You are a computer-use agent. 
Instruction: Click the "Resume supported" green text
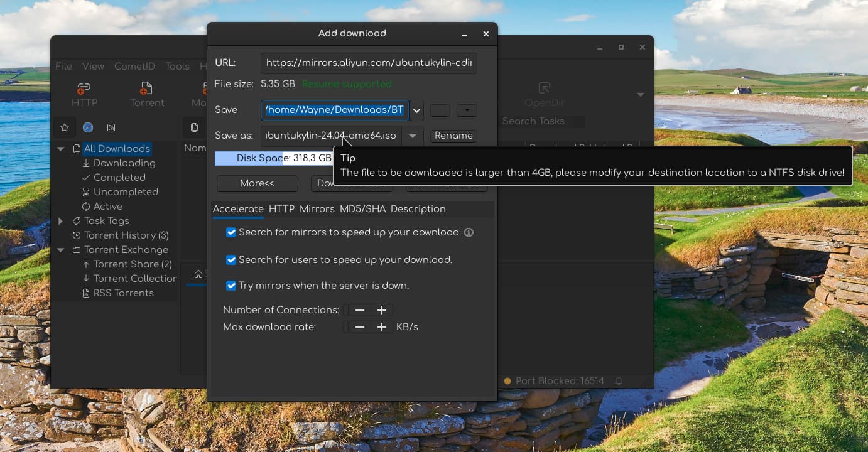(347, 84)
